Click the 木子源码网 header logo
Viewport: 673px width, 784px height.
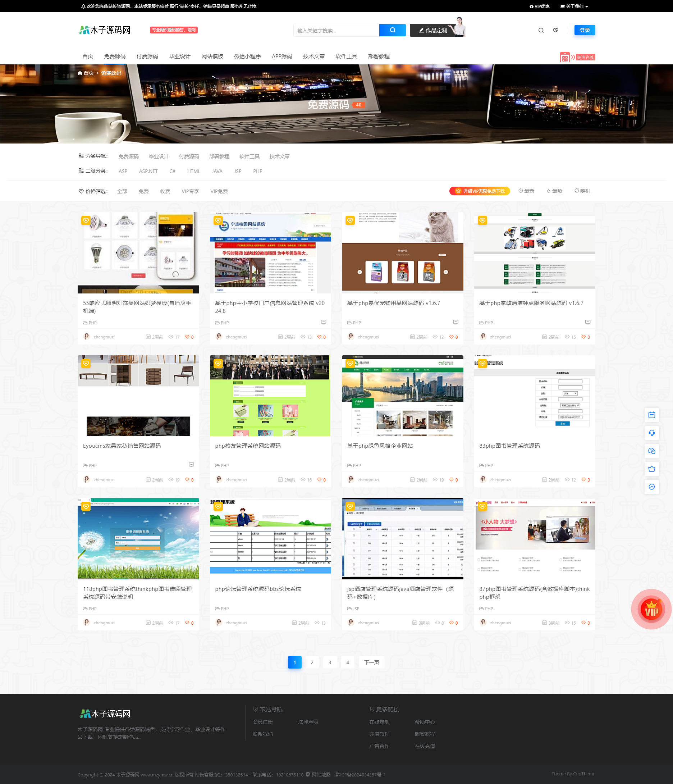[104, 30]
